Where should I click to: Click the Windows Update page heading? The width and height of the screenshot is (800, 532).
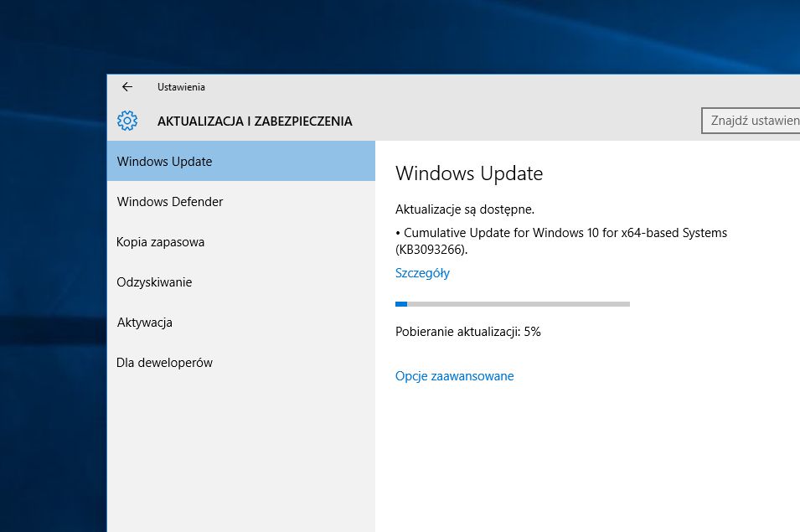(x=469, y=173)
